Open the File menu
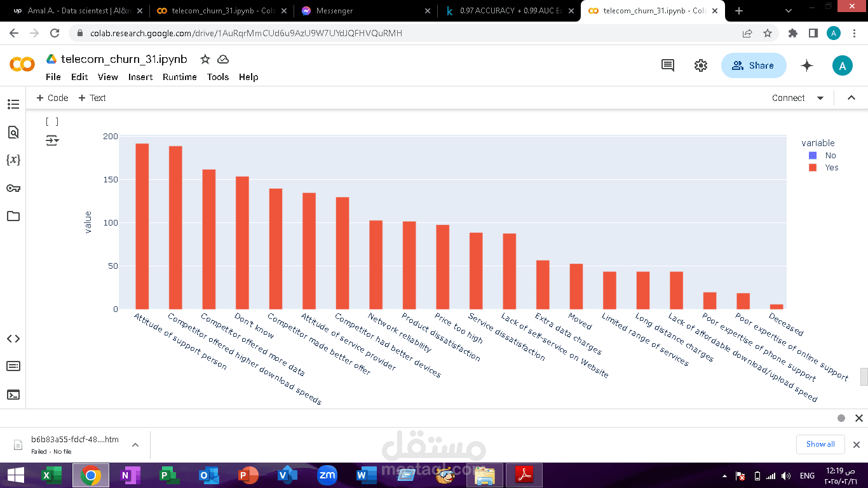The image size is (868, 488). pos(53,77)
